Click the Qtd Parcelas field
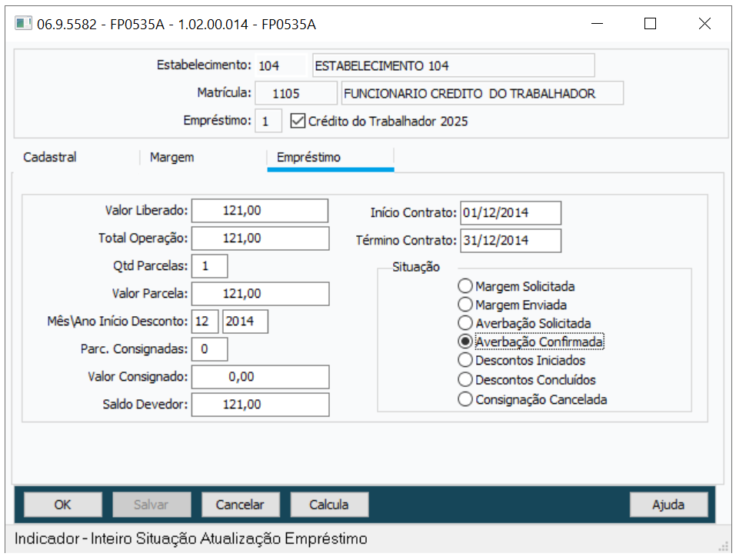The height and width of the screenshot is (560, 736). (209, 266)
